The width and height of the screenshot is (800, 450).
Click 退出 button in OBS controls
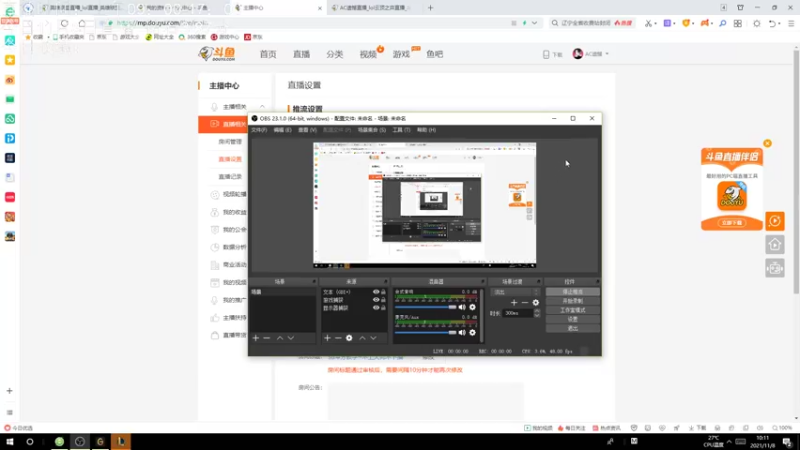click(x=572, y=329)
